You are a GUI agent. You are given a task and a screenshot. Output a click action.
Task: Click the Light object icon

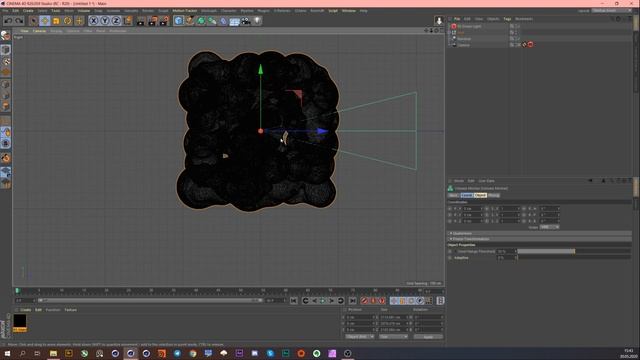coord(257,20)
